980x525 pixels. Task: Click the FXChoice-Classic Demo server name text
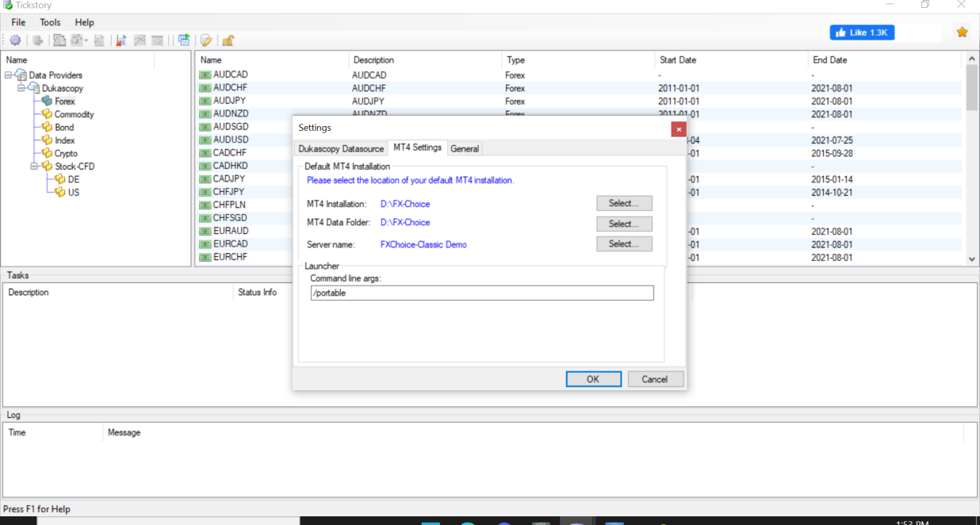coord(423,244)
